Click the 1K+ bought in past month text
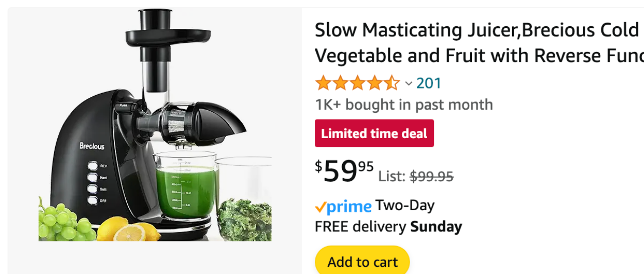Image resolution: width=644 pixels, height=274 pixels. tap(404, 105)
